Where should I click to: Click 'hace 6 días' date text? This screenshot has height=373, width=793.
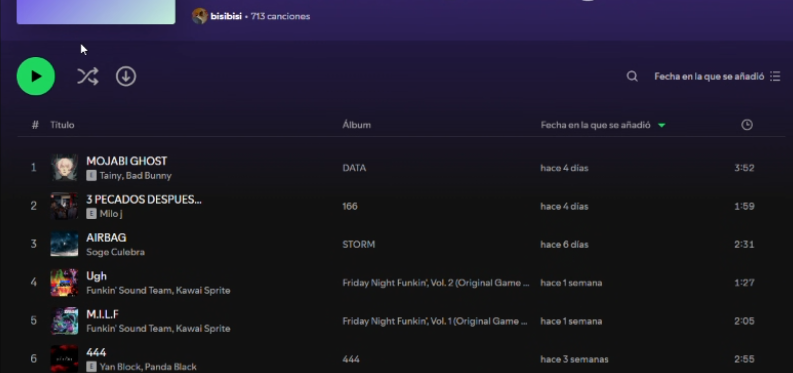564,245
